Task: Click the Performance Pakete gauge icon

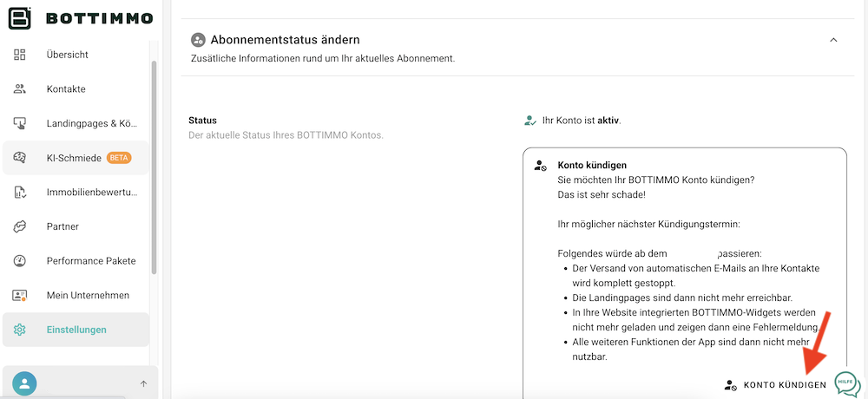Action: point(20,260)
